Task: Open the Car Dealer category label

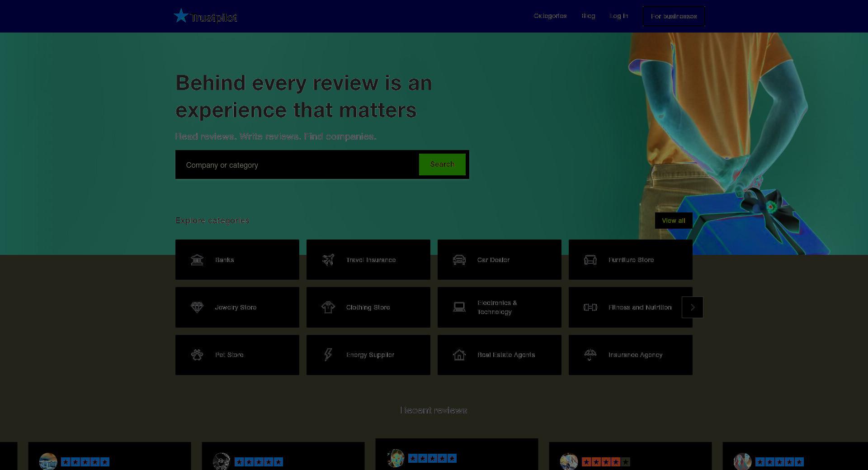Action: pyautogui.click(x=493, y=260)
